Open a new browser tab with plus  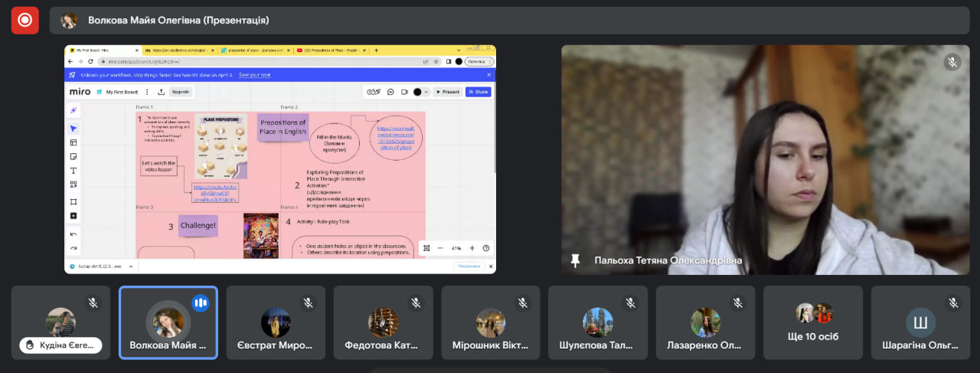tap(376, 51)
